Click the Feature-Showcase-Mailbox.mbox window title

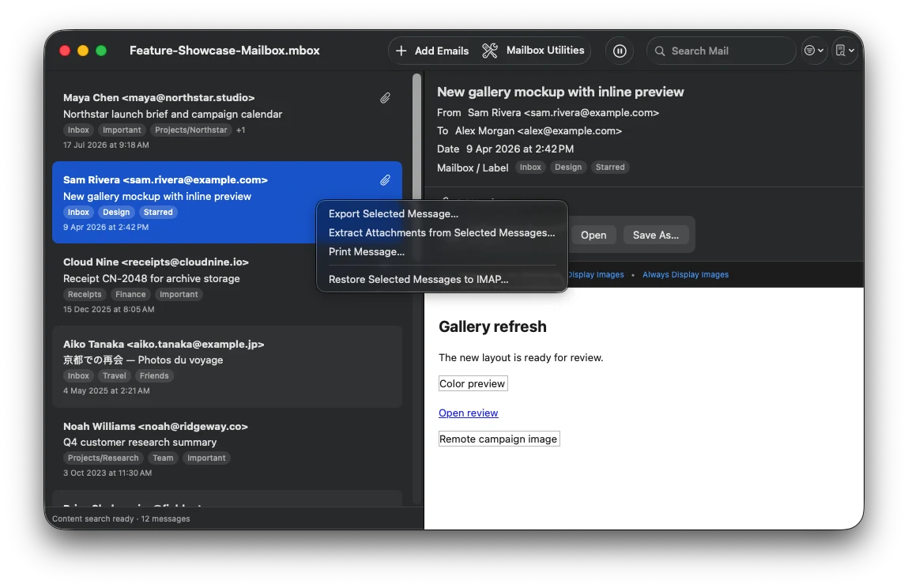point(224,51)
